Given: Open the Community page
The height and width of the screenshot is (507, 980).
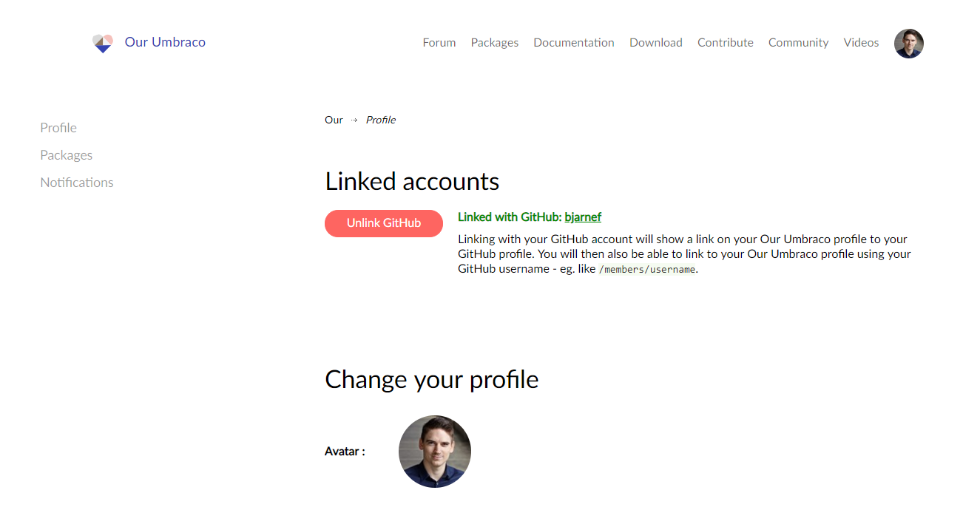Looking at the screenshot, I should coord(798,42).
